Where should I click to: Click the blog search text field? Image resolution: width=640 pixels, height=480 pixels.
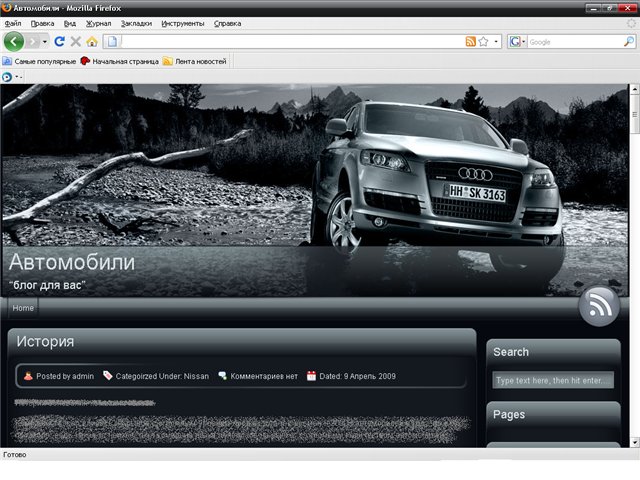553,380
